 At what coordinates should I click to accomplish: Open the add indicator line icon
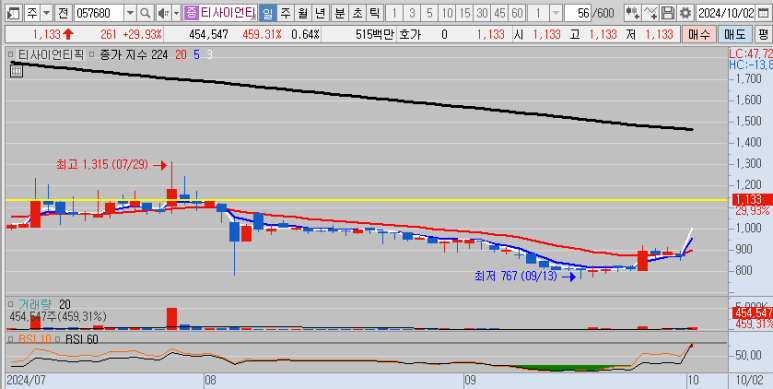[x=651, y=13]
